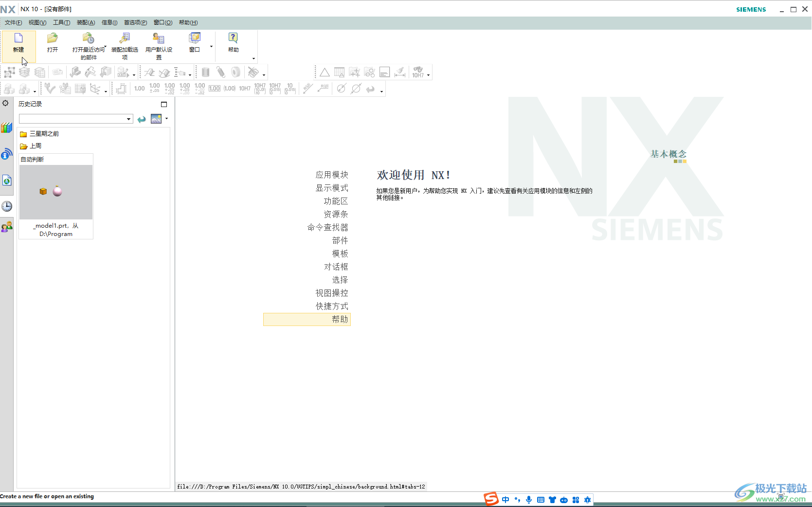
Task: Click the boxed 1.00 dimension icon
Action: click(215, 89)
